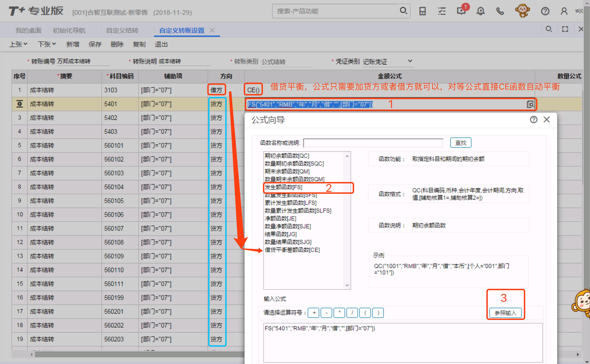Switch to 自定义结转 tab
This screenshot has height=364, width=590.
[x=122, y=31]
